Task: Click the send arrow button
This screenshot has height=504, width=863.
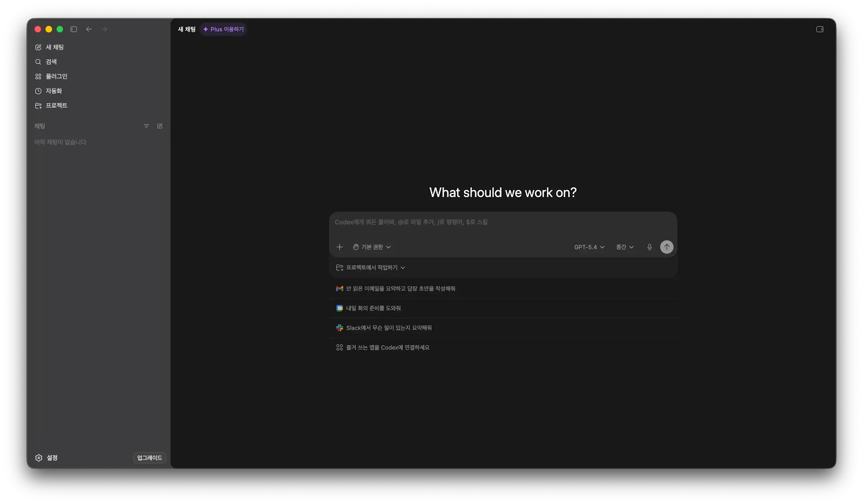Action: (x=667, y=247)
